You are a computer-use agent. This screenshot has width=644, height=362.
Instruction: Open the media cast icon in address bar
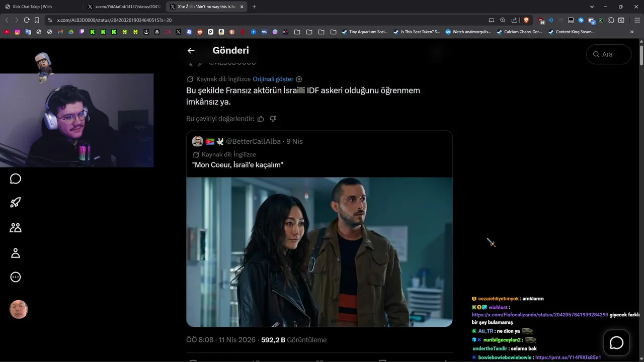click(x=492, y=20)
